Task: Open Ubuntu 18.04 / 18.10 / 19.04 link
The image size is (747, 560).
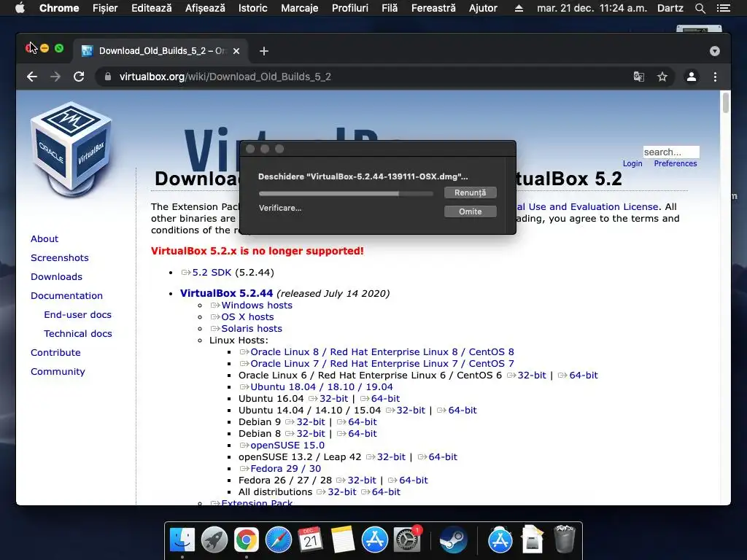Action: (x=322, y=387)
